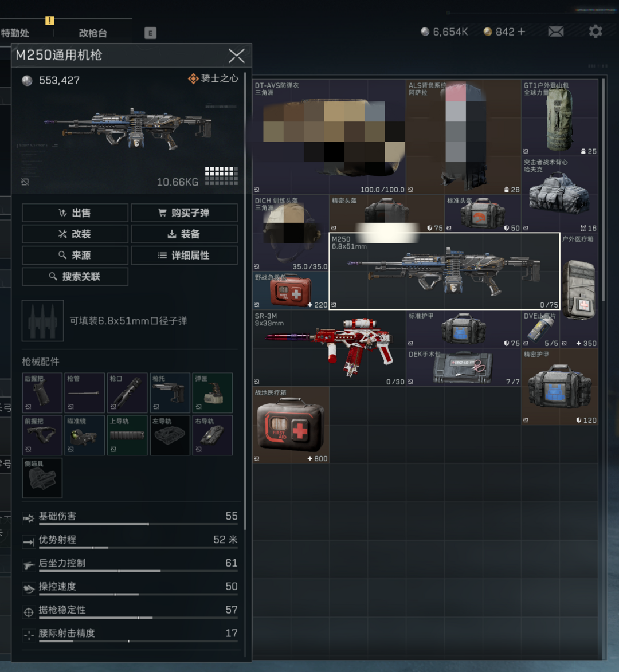Screen dimensions: 619x672
Task: Select the 战地医疗箱 field medical kit item
Action: coord(291,425)
